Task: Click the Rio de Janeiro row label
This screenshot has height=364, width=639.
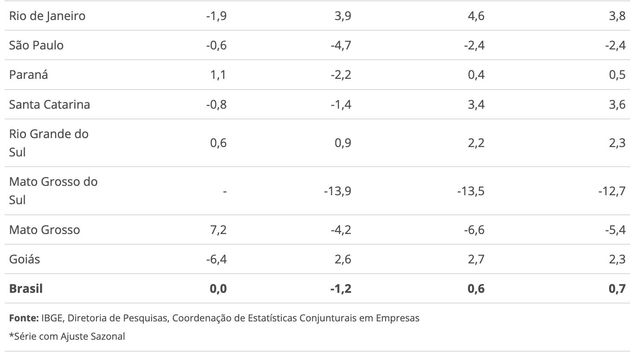Action: pos(47,16)
